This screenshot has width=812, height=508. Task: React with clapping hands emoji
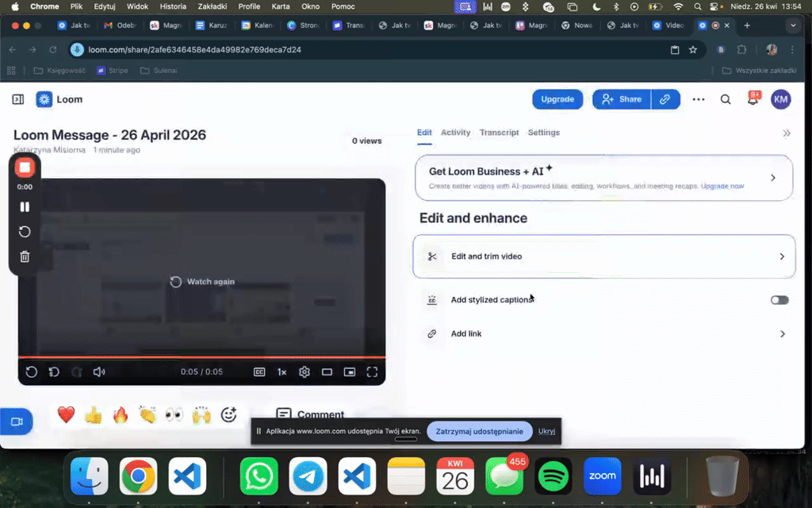tap(147, 414)
